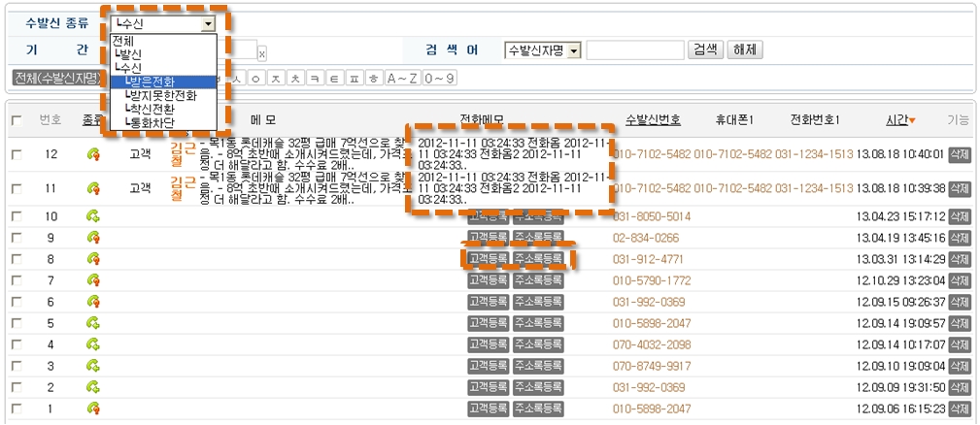The height and width of the screenshot is (425, 980).
Task: Toggle the select-all checkbox in the table header
Action: coord(17,120)
